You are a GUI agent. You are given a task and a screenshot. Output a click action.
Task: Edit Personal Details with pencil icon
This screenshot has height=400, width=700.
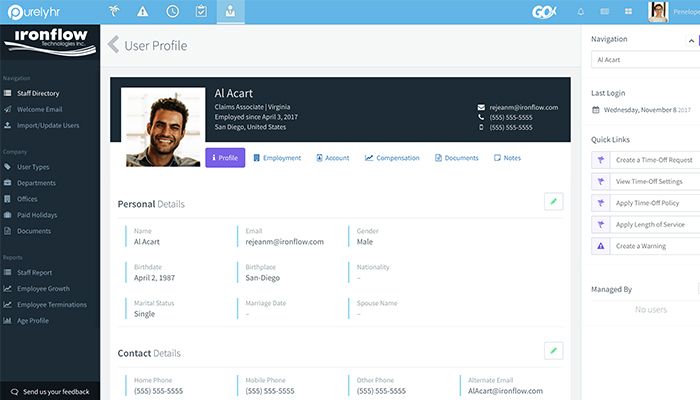(553, 202)
